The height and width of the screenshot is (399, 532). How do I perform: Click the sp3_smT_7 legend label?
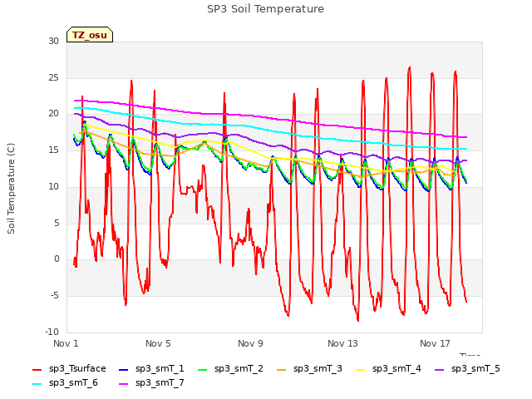tap(160, 382)
